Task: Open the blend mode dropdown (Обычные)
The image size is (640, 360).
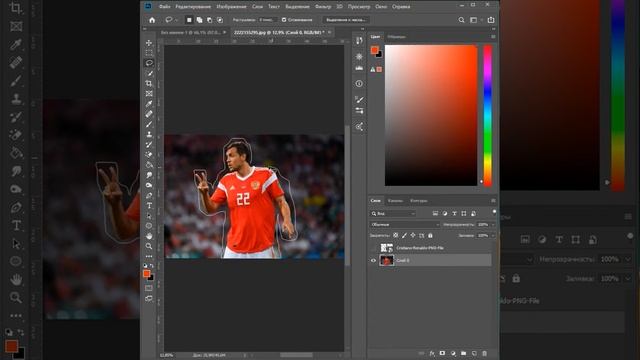Action: (404, 224)
